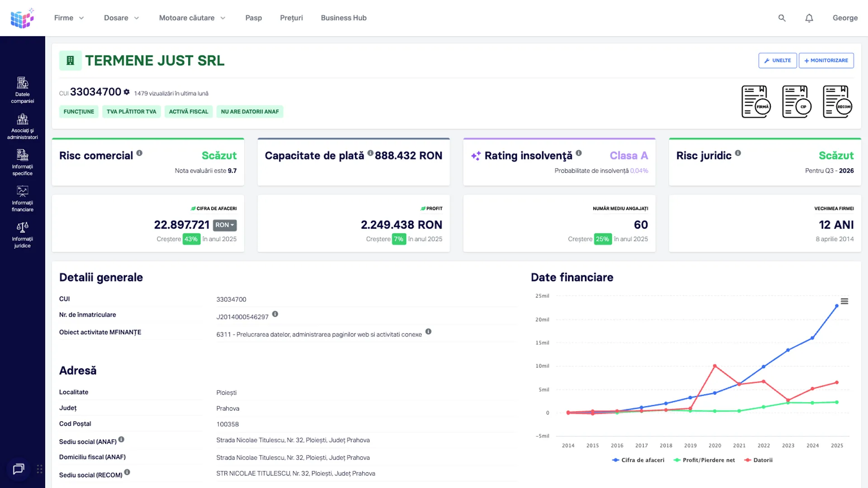Show info for Nr. de înmatriculare value
This screenshot has height=488, width=868.
click(275, 314)
